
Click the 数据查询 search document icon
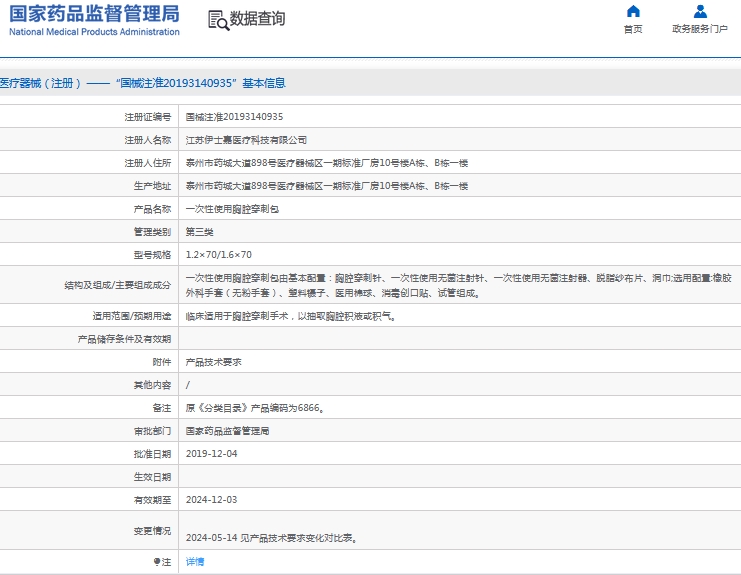218,20
